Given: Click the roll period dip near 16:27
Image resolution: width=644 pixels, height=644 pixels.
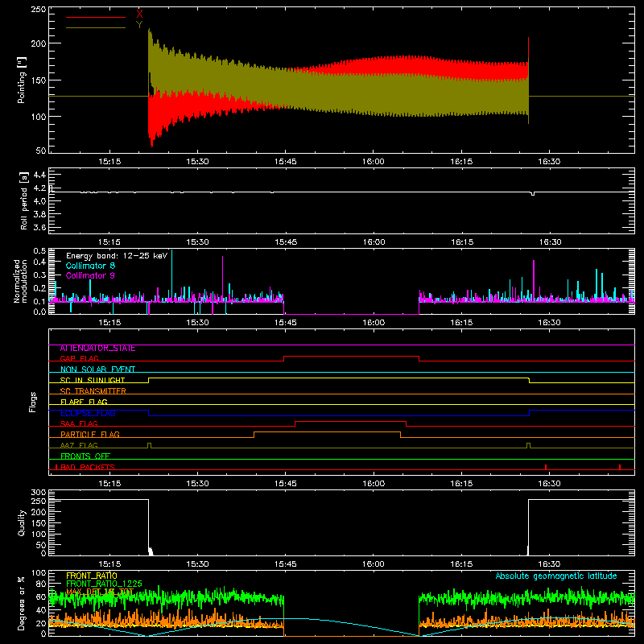Looking at the screenshot, I should [x=533, y=193].
